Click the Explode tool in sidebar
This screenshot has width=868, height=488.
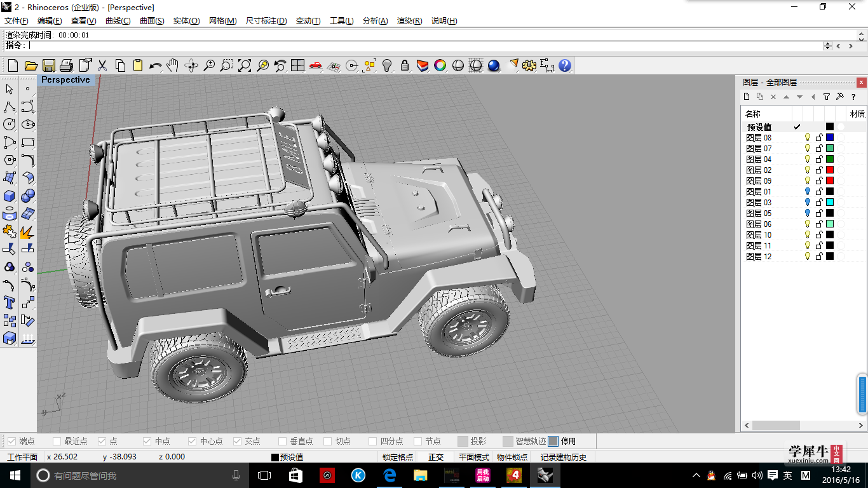pyautogui.click(x=28, y=231)
